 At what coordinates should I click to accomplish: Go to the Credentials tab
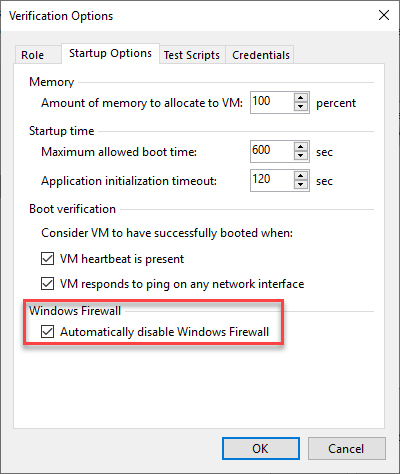(261, 55)
